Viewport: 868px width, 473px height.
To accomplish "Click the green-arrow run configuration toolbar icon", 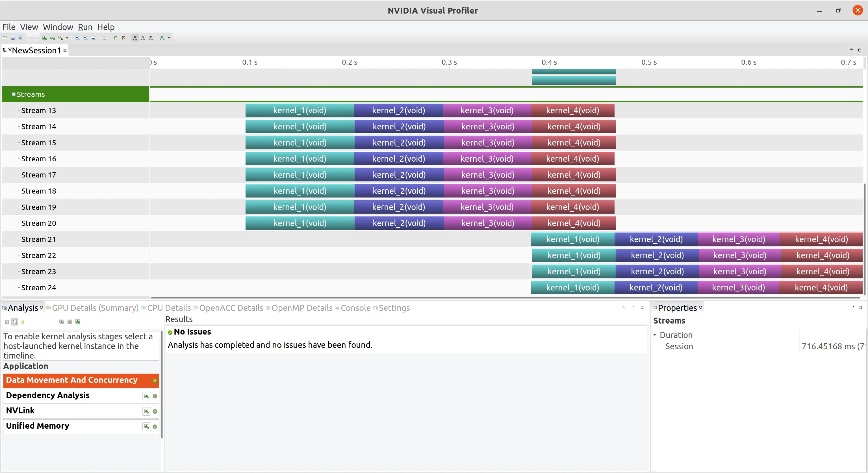I will pyautogui.click(x=53, y=38).
